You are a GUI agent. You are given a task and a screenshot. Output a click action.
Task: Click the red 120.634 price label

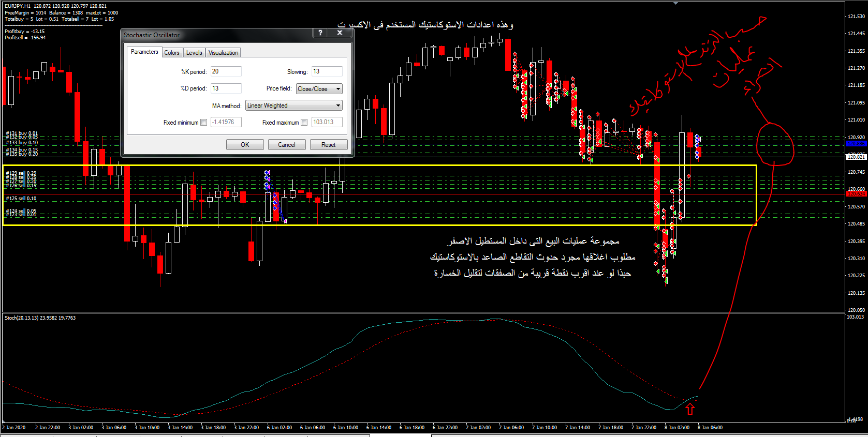(x=856, y=194)
